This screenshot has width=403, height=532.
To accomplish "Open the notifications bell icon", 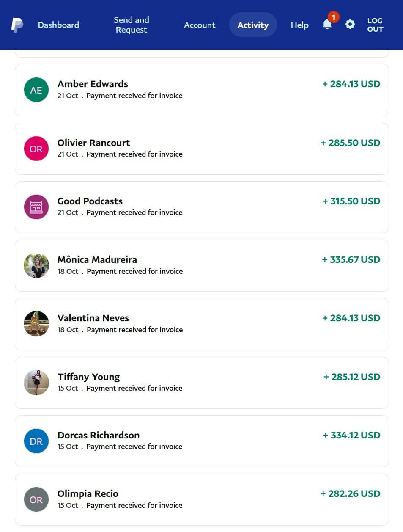I will 327,25.
